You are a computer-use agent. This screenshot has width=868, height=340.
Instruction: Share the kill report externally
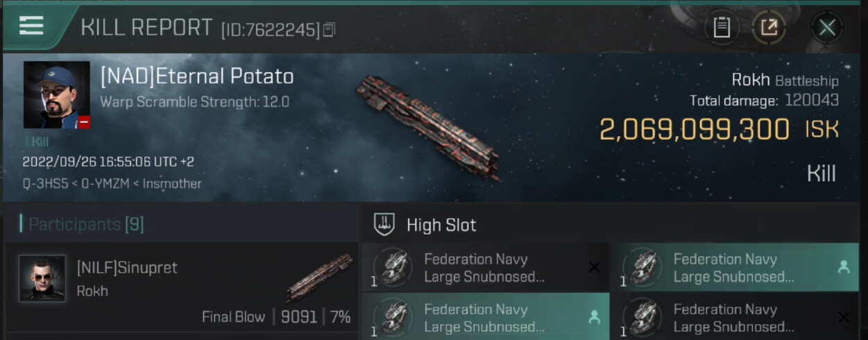(x=769, y=27)
